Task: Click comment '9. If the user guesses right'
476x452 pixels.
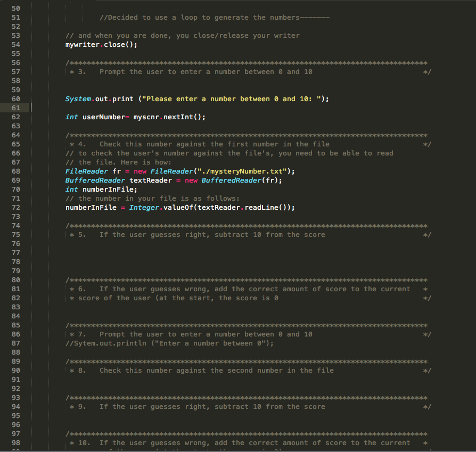Action: (198, 407)
